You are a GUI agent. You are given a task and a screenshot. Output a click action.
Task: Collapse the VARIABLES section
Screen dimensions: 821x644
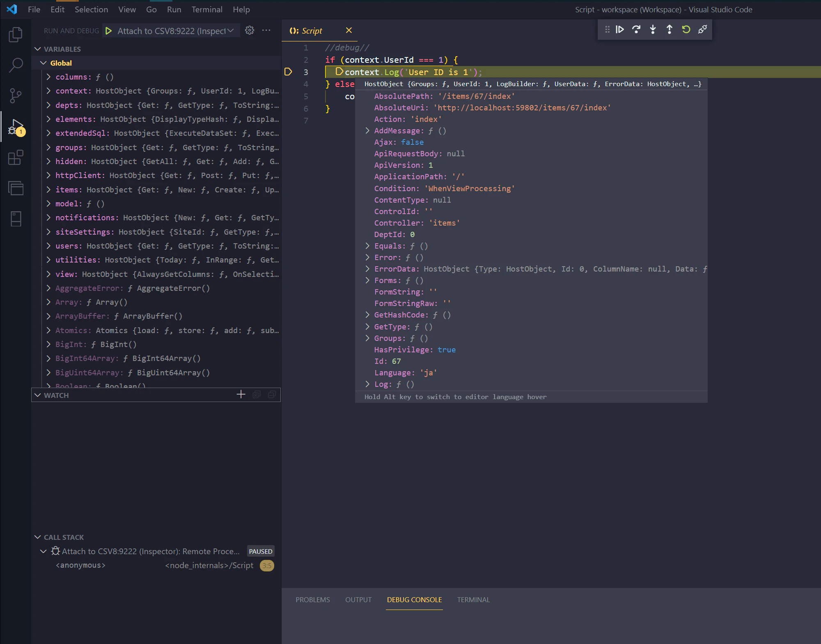(x=38, y=49)
